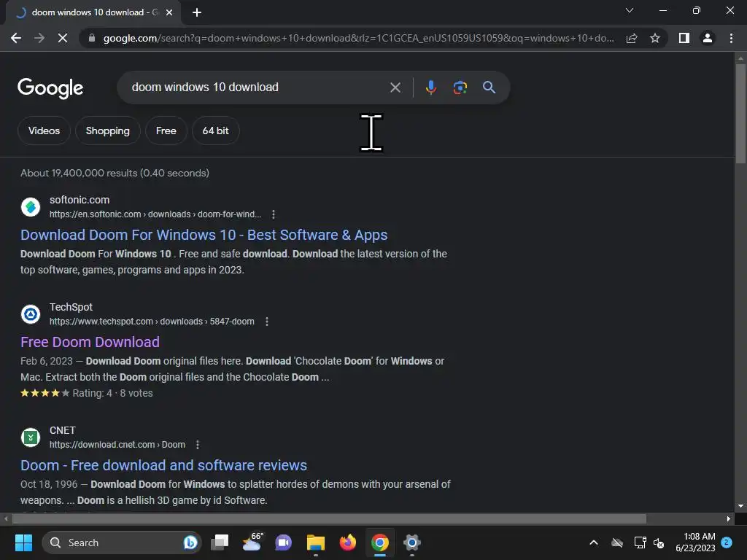
Task: Open Chrome three-dot menu
Action: coord(731,38)
